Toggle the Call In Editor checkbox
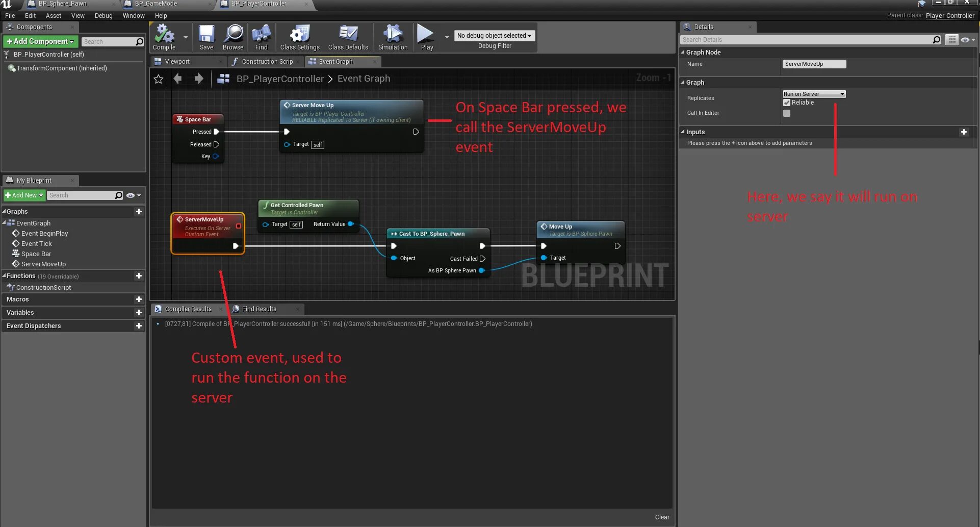The image size is (980, 527). (787, 113)
